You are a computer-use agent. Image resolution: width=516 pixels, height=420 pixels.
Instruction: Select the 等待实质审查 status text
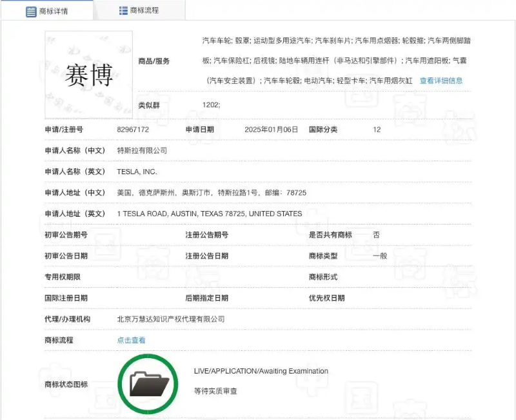[215, 391]
